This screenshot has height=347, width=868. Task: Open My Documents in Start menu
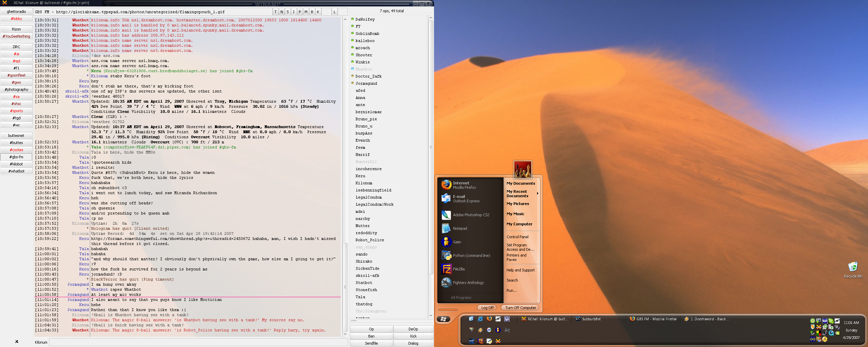pos(521,183)
